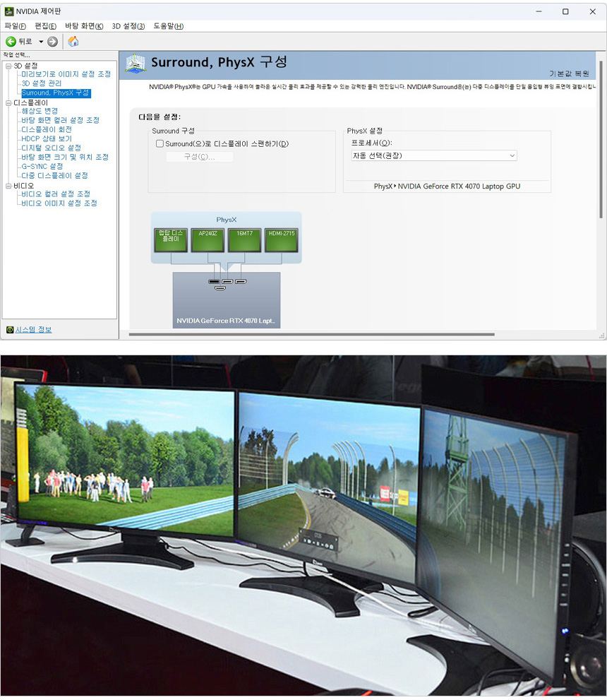This screenshot has width=607, height=700.
Task: Open the 시스템 정보 link
Action: tap(33, 329)
